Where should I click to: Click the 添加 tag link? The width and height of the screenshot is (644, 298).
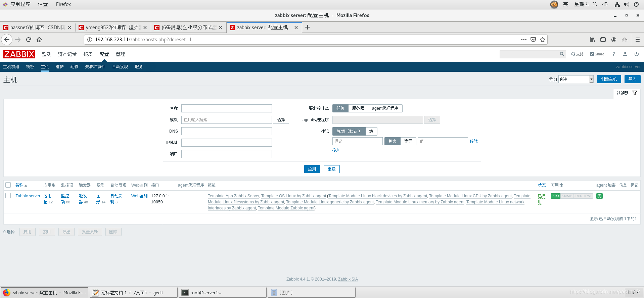[x=336, y=150]
